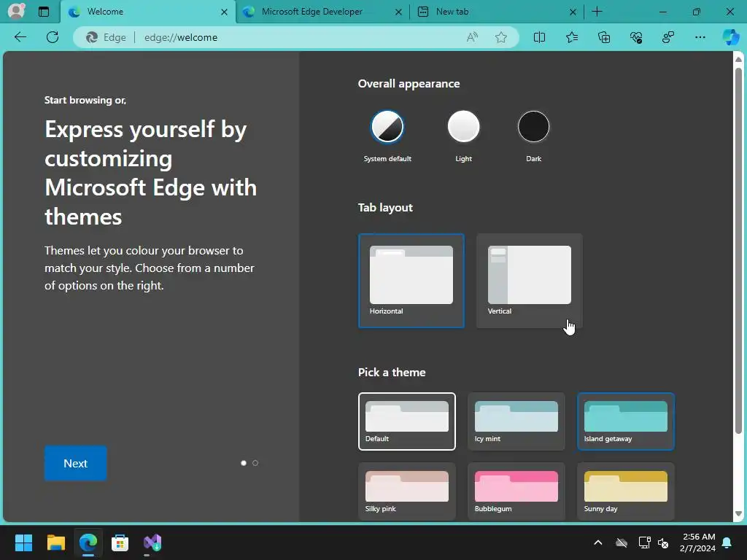Click the Edge site identity badge

(106, 37)
